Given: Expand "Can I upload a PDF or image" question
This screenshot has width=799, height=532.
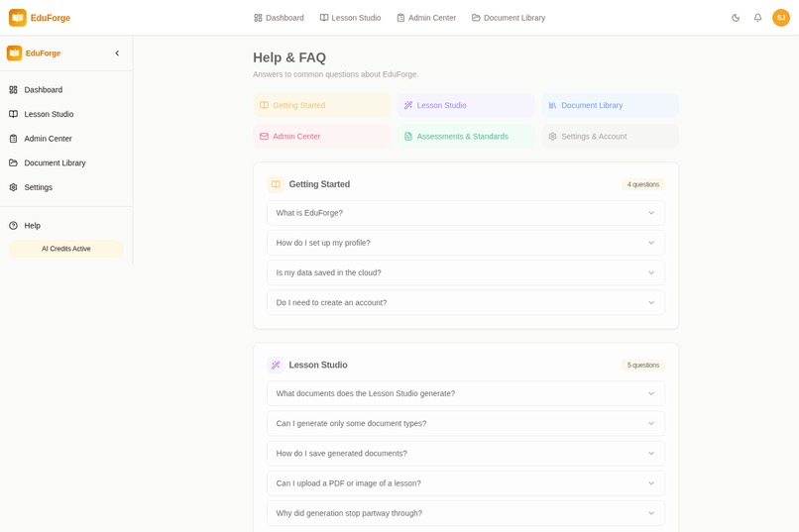Looking at the screenshot, I should click(466, 483).
